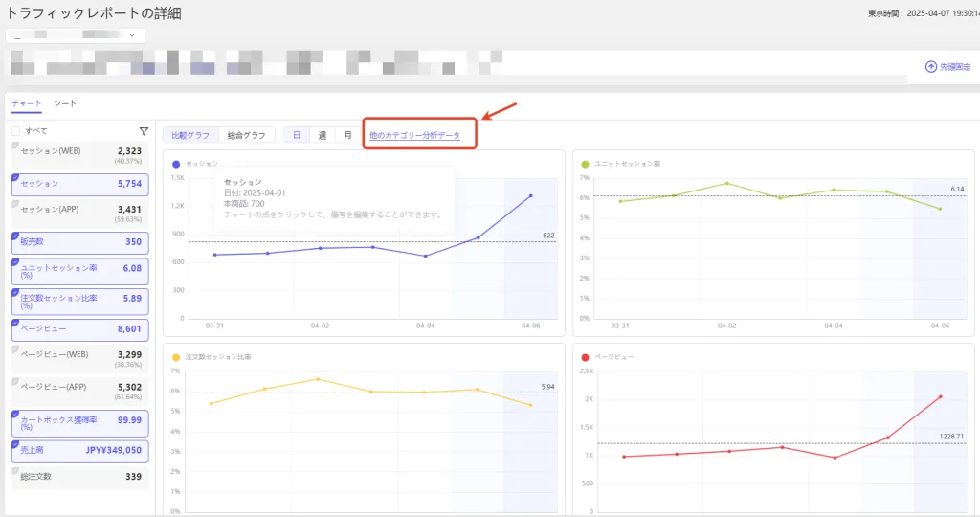Deselect the ユニットセッション率 6.08 metric
Viewport: 980px width, 517px height.
pos(80,271)
